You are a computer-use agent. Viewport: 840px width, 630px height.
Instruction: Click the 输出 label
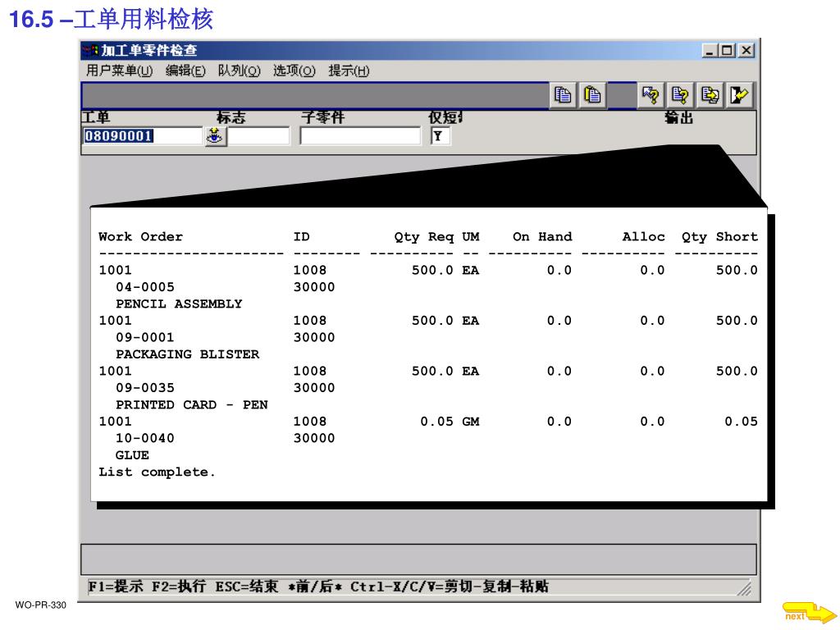[678, 117]
